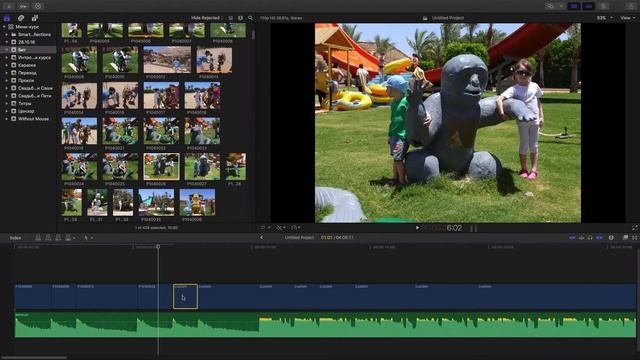The width and height of the screenshot is (640, 360).
Task: Show or hide the inspector panel
Action: (603, 6)
